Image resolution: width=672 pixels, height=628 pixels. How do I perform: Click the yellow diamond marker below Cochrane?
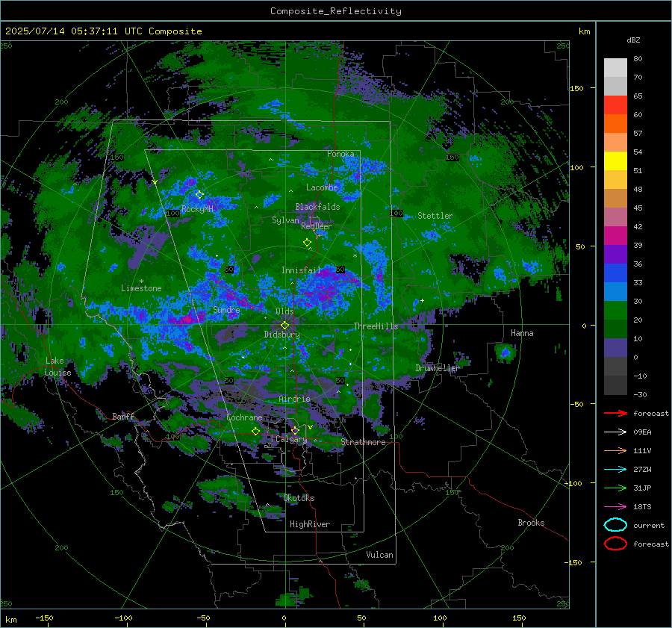point(255,431)
